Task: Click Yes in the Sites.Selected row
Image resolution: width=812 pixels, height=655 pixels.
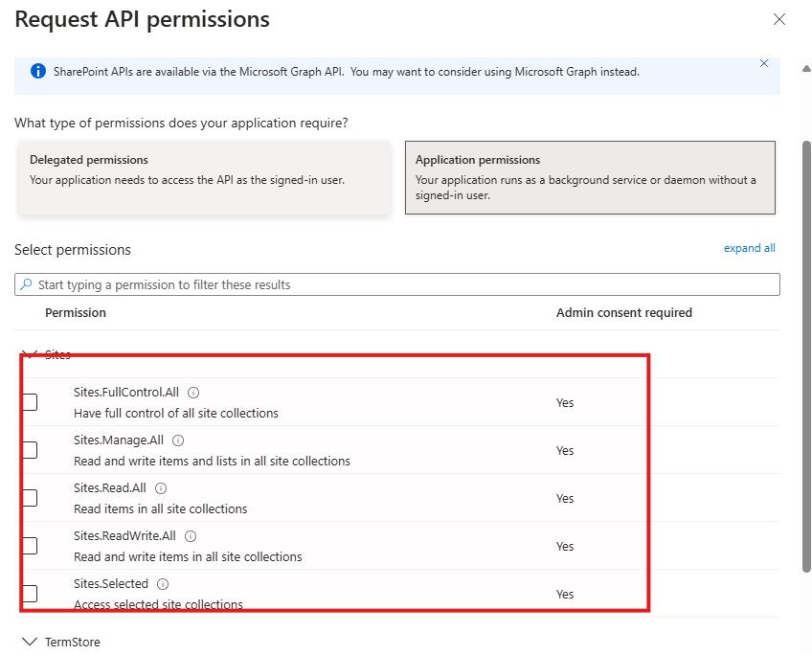Action: pyautogui.click(x=565, y=594)
